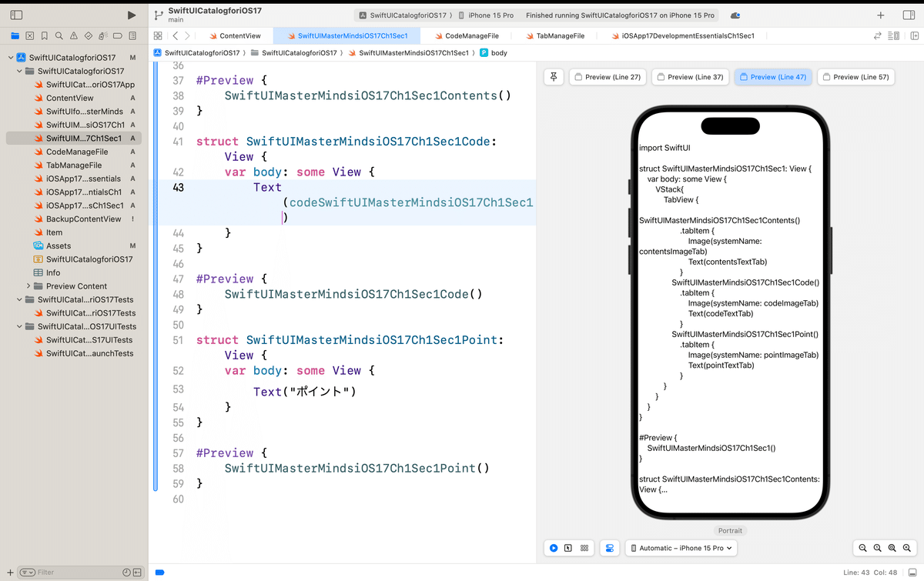Open the Debug navigator spray icon
The height and width of the screenshot is (581, 924).
click(x=103, y=35)
